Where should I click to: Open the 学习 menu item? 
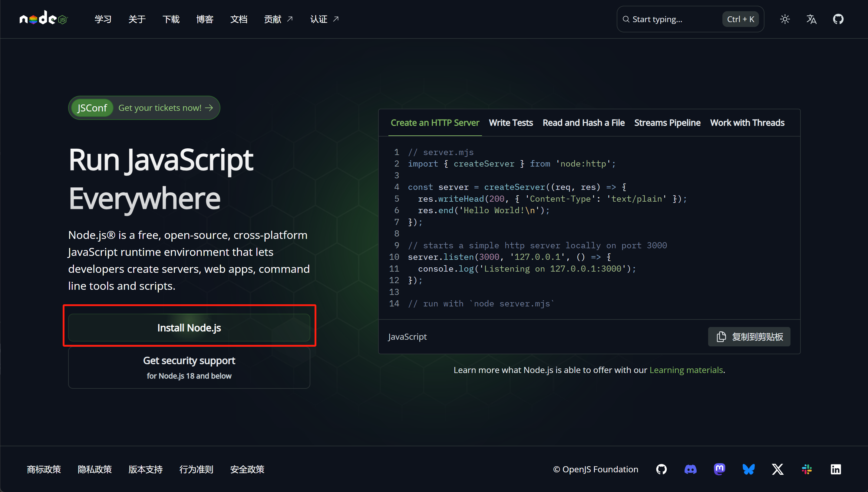(x=103, y=19)
